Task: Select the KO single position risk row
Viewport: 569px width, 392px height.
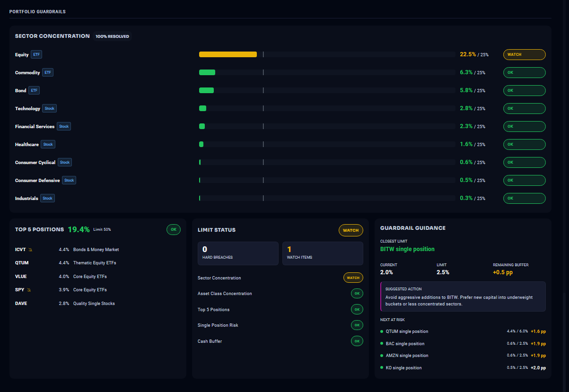Action: point(463,368)
